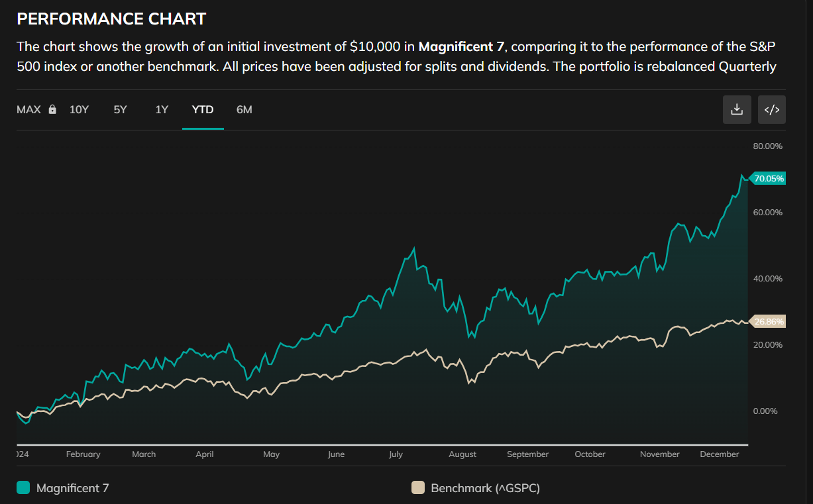Click the December axis label
The image size is (813, 504).
tap(720, 454)
